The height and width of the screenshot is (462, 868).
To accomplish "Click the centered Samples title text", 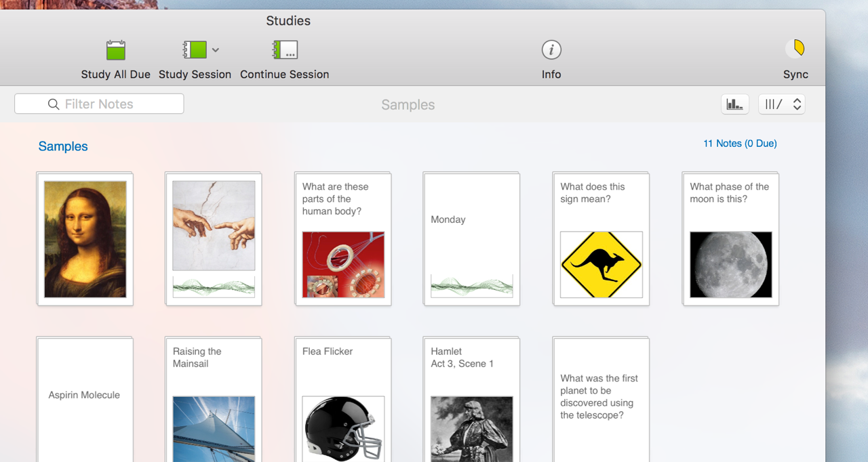I will [x=408, y=105].
